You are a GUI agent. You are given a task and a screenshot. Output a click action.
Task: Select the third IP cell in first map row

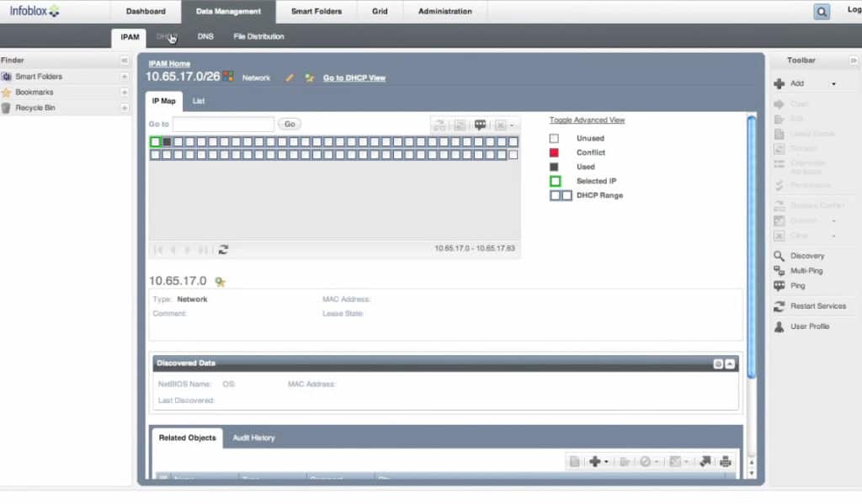pos(178,142)
